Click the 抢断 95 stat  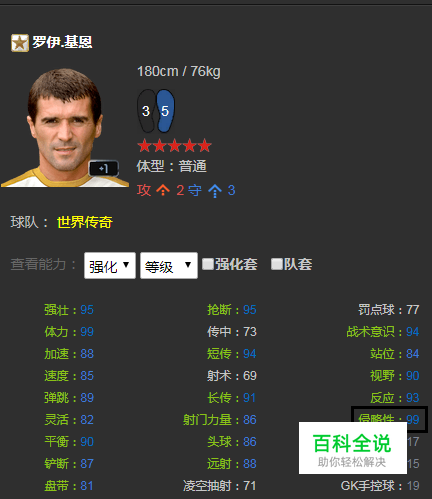tap(232, 310)
